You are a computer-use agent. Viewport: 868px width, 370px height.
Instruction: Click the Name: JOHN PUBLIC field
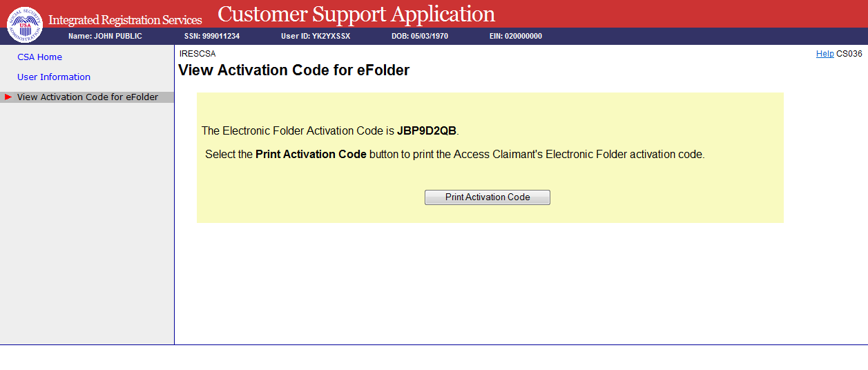105,36
